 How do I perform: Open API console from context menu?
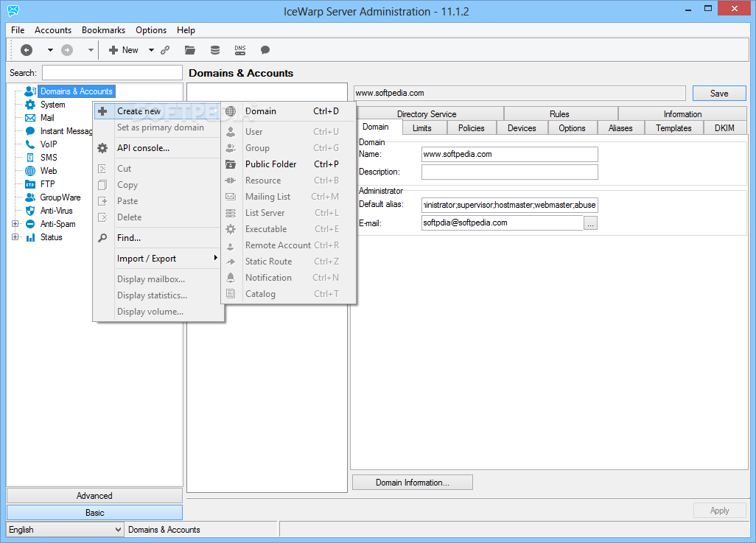[158, 148]
